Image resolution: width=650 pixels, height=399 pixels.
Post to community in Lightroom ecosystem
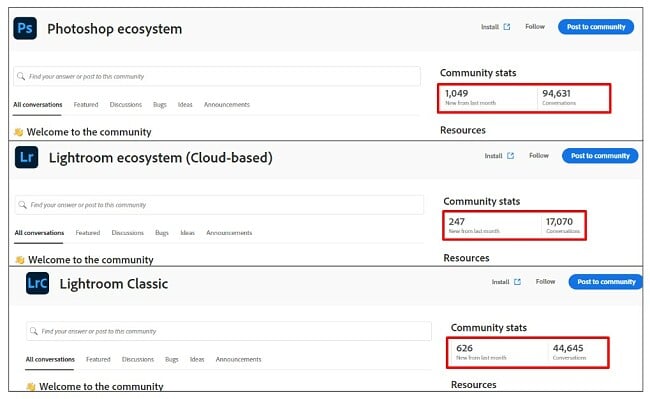[x=600, y=156]
